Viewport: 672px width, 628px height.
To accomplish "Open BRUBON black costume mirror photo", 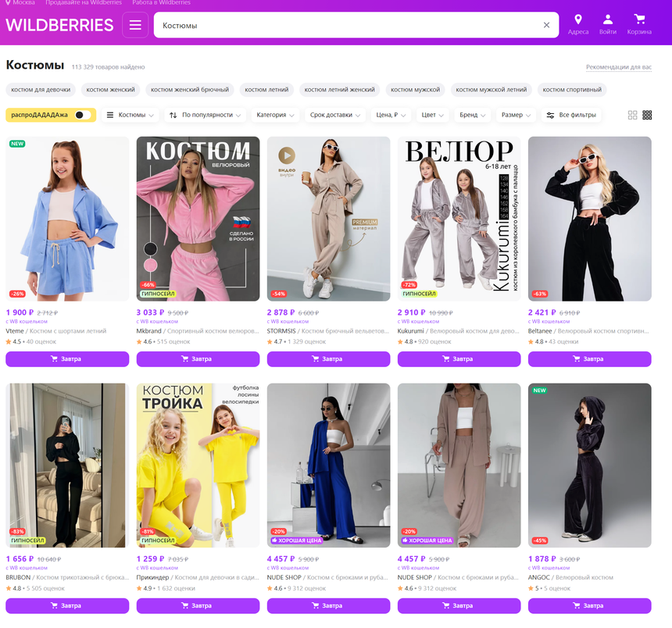I will click(67, 466).
